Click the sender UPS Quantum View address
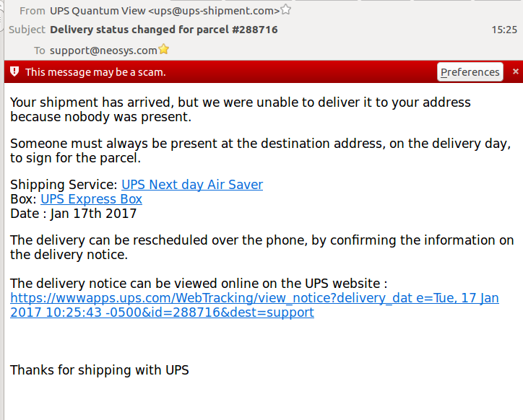 tap(165, 10)
